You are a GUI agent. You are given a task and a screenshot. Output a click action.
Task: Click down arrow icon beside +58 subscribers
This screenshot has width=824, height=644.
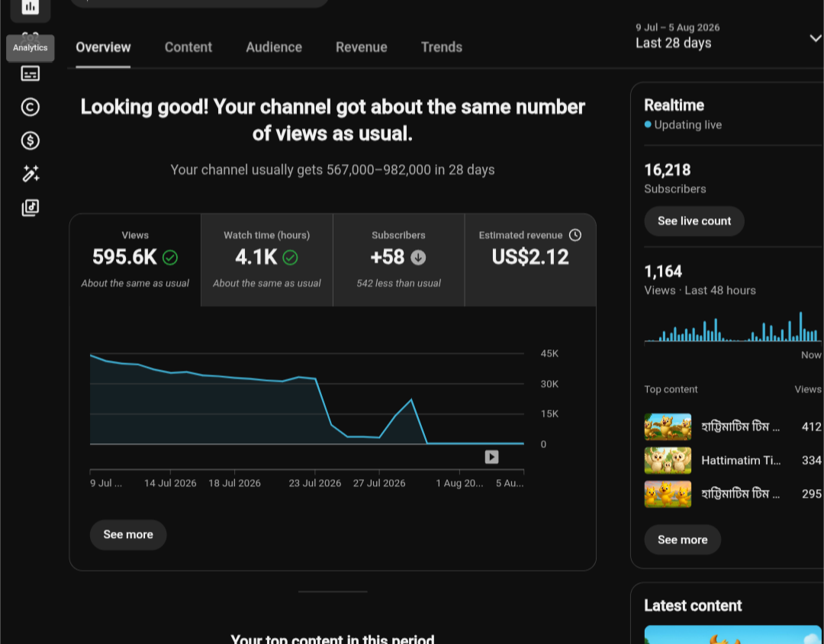418,258
